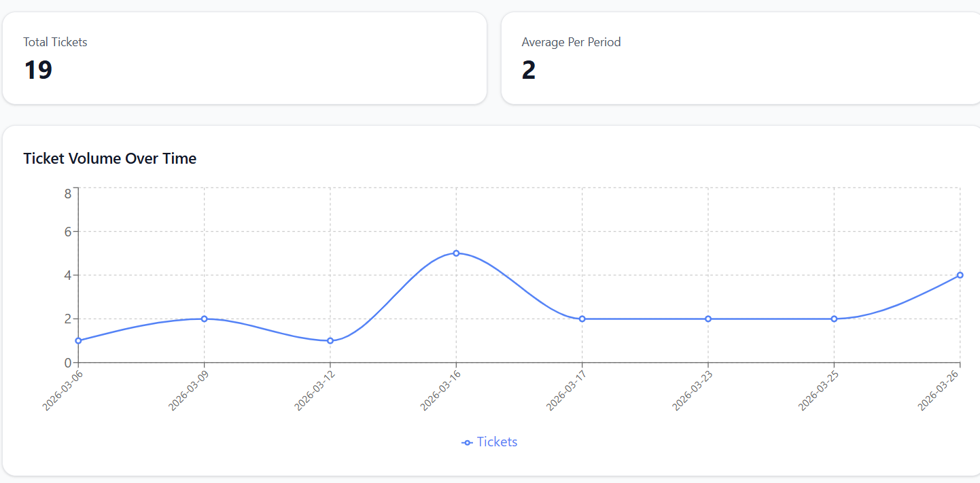Toggle the Tickets series legend label
Viewport: 980px width, 483px height.
(x=497, y=442)
